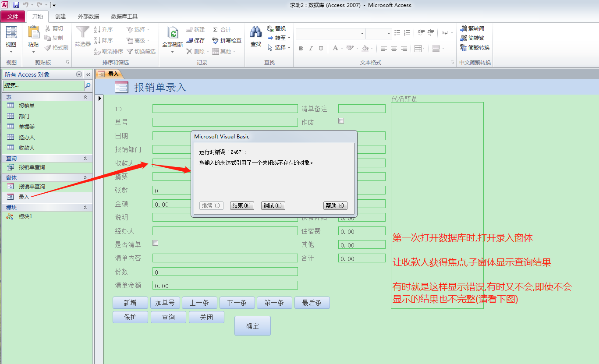This screenshot has width=599, height=364.
Task: Align text right in ribbon
Action: [x=404, y=49]
